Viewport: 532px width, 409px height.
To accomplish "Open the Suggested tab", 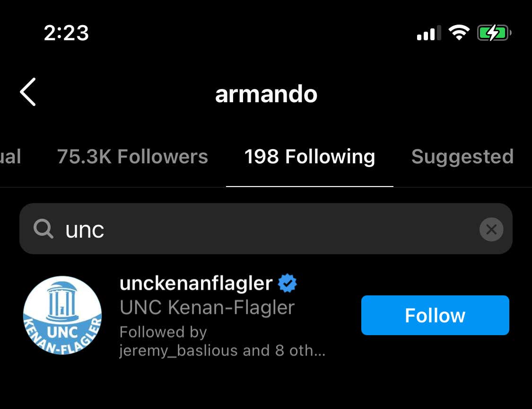I will click(x=462, y=157).
